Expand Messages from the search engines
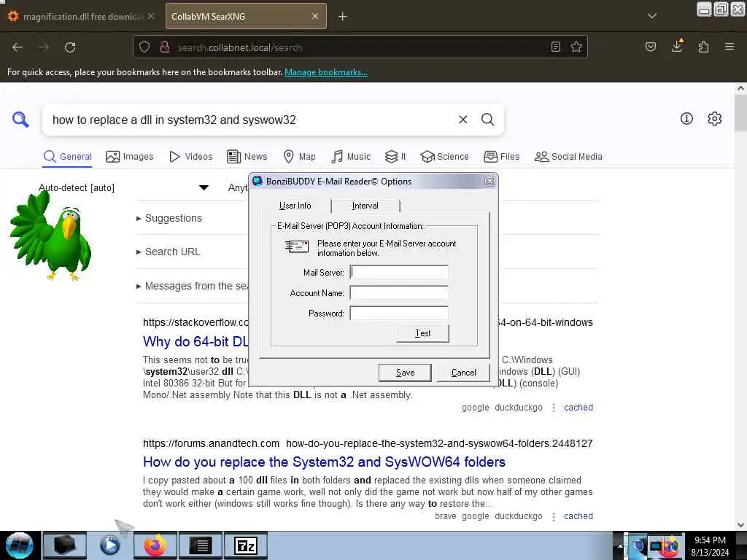747x560 pixels. point(193,286)
